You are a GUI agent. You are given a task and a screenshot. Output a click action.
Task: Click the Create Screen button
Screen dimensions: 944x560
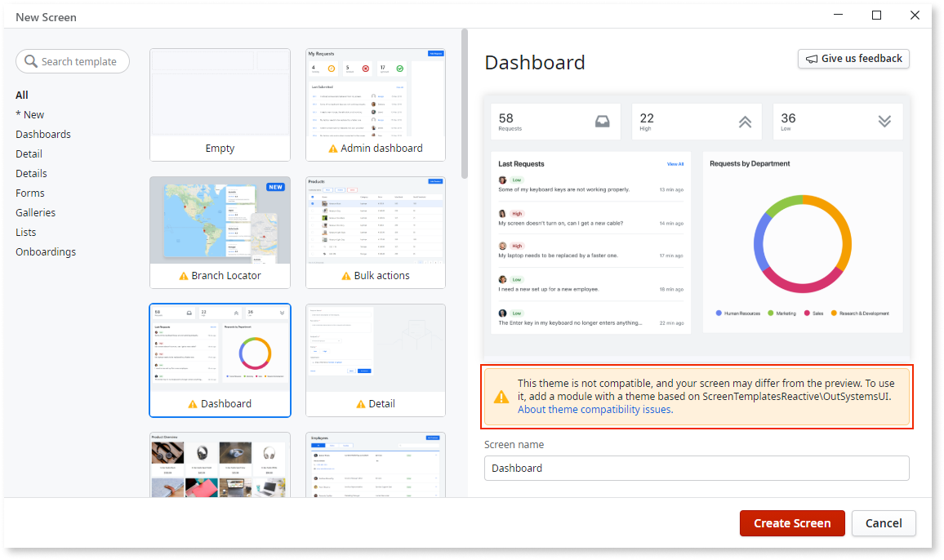[791, 523]
